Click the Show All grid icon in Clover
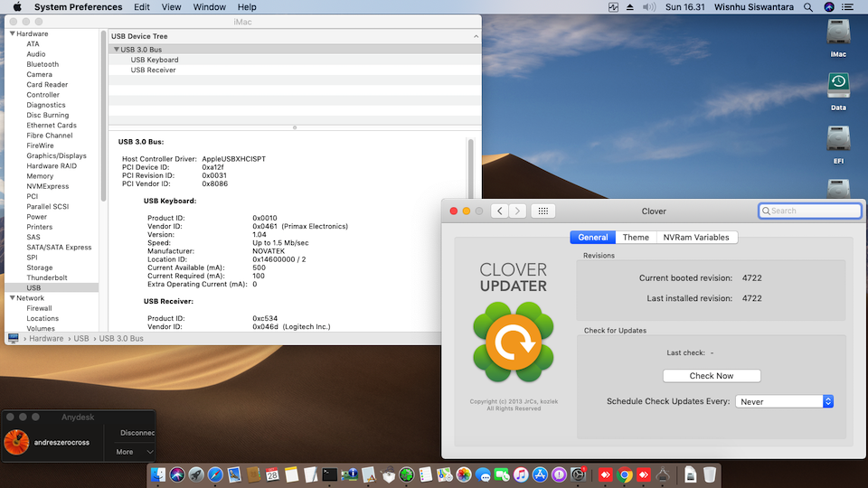 click(542, 211)
